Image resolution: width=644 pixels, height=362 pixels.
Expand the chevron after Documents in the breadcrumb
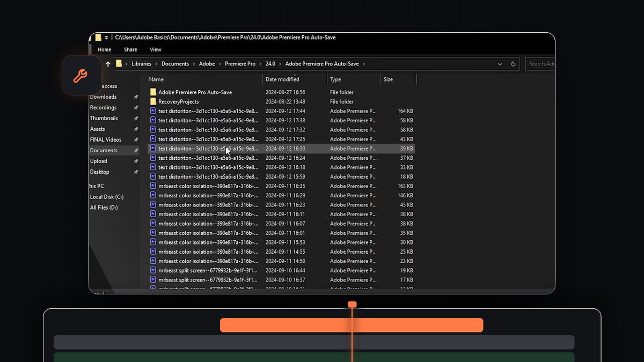click(194, 64)
